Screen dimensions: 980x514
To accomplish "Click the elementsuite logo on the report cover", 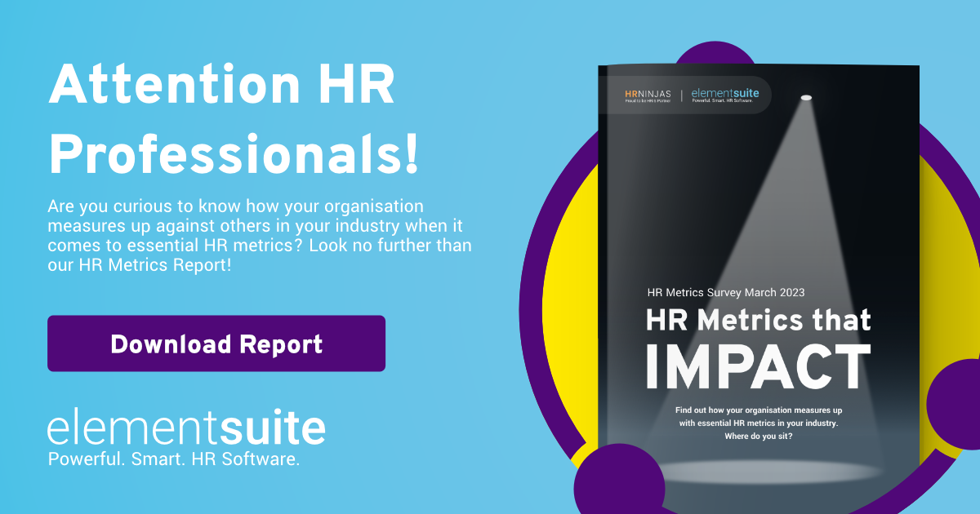I will coord(725,93).
